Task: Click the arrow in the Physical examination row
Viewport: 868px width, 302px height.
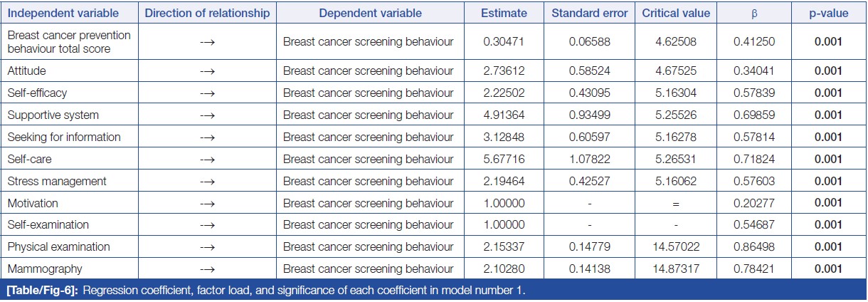Action: pyautogui.click(x=207, y=247)
